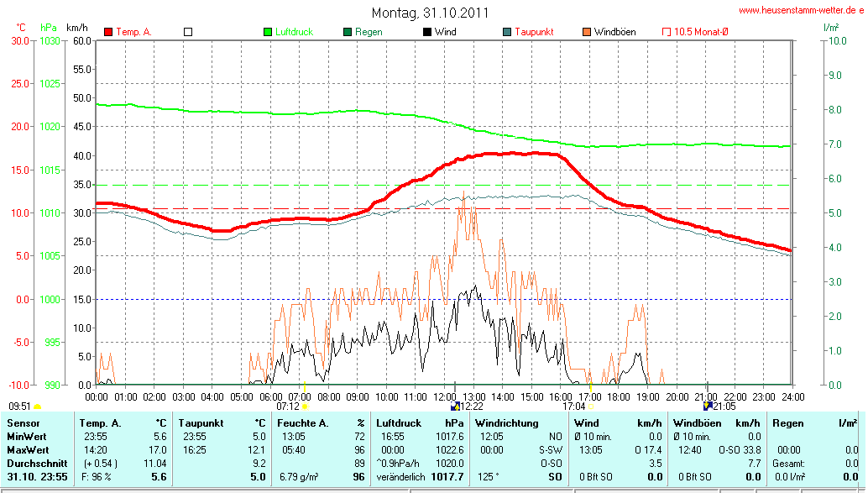Screen dimensions: 868x493
Task: Click the moon icon beside 21:05
Action: pos(708,406)
